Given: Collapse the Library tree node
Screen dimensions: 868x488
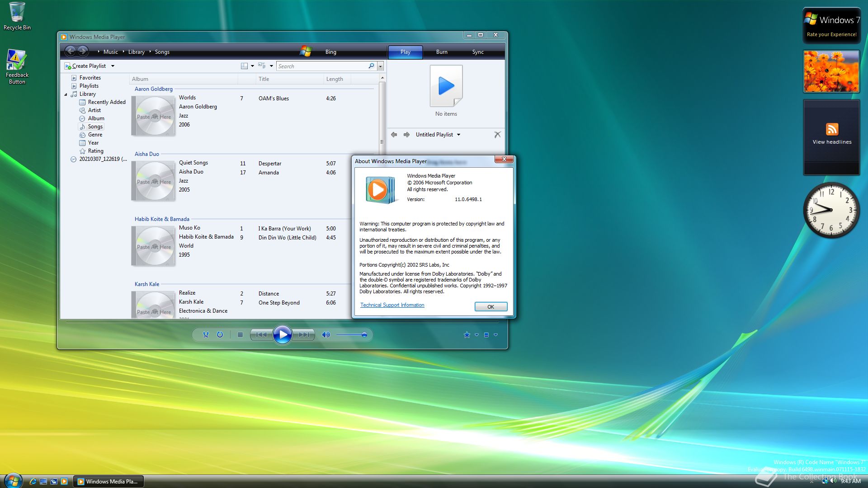Looking at the screenshot, I should tap(66, 94).
